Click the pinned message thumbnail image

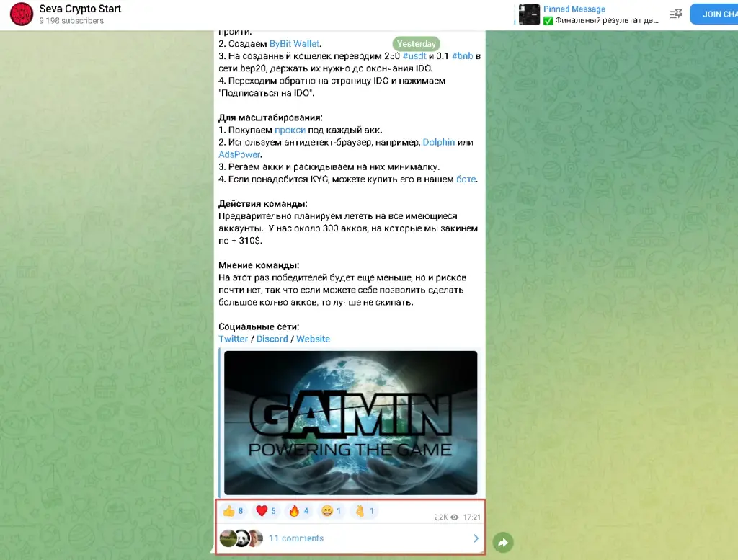pos(529,14)
